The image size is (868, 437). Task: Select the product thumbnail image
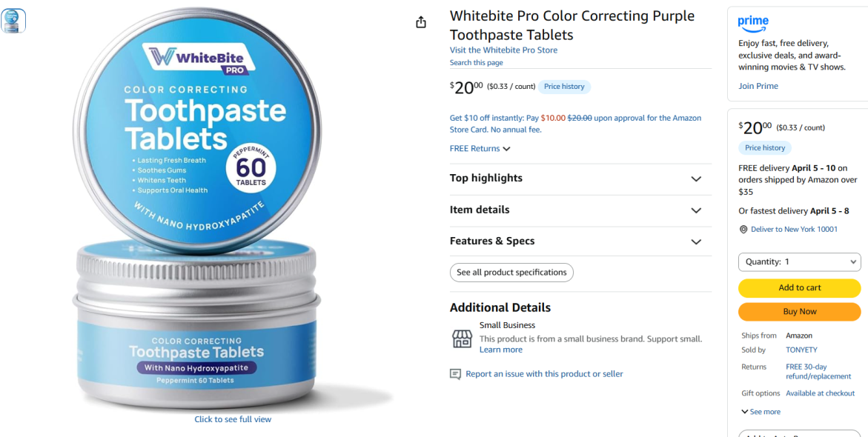(x=13, y=21)
